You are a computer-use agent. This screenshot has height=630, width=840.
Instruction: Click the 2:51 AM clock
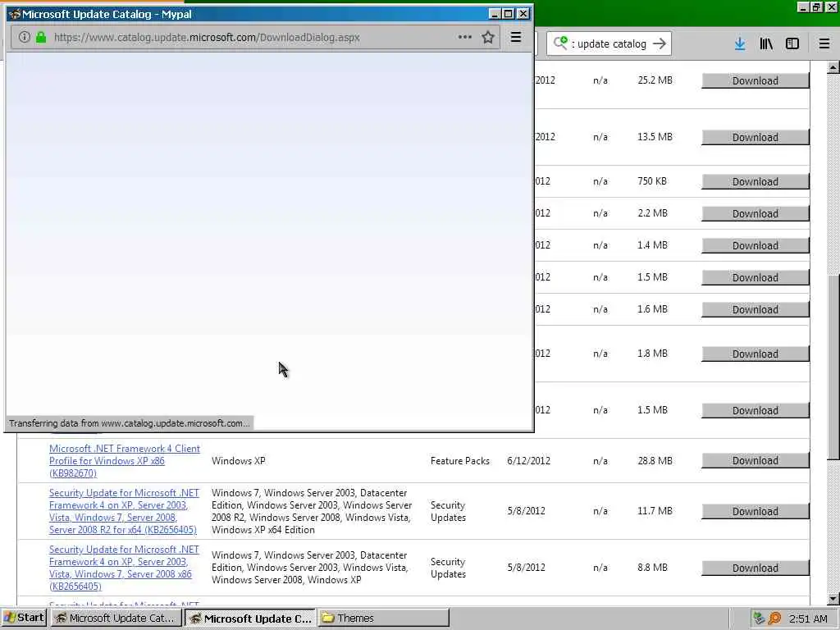pos(808,619)
